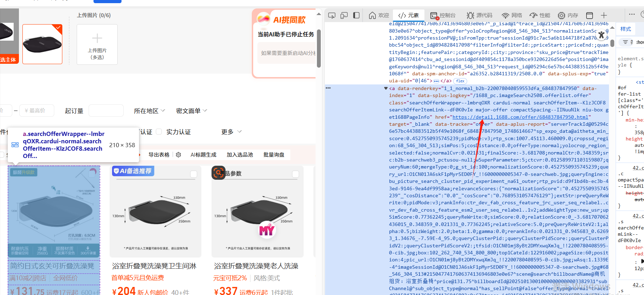Tick the checkbox on the AI备选推荐 product card
Image resolution: width=644 pixels, height=295 pixels.
(194, 174)
